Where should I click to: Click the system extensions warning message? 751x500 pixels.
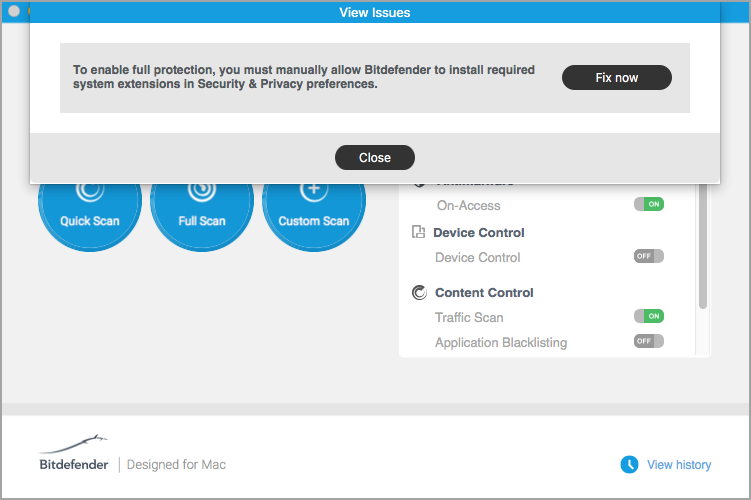pyautogui.click(x=304, y=77)
